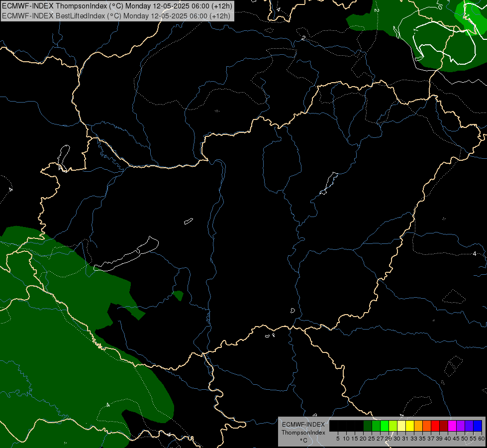Image resolution: width=487 pixels, height=448 pixels.
Task: Click the legend scale value 20
Action: tap(363, 439)
